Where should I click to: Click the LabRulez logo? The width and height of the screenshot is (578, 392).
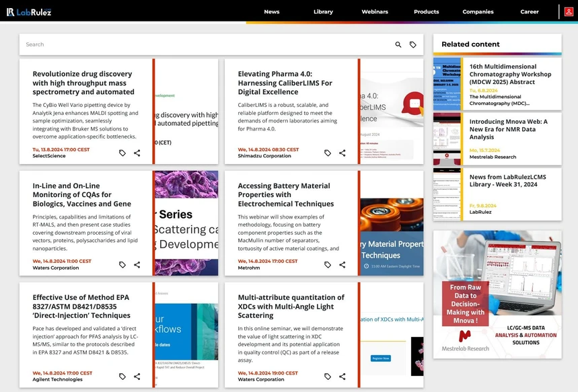click(x=29, y=11)
